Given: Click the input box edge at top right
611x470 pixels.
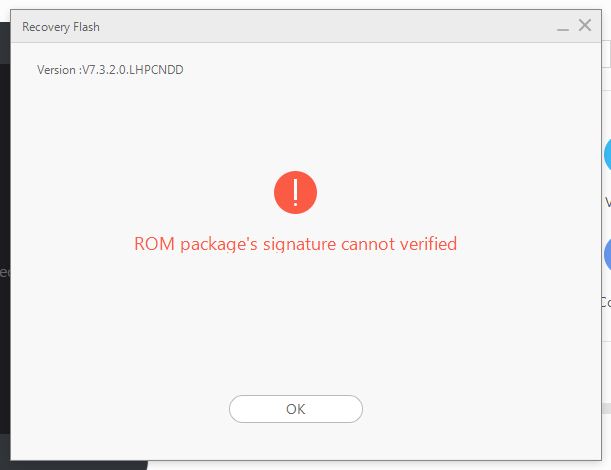Looking at the screenshot, I should [606, 54].
